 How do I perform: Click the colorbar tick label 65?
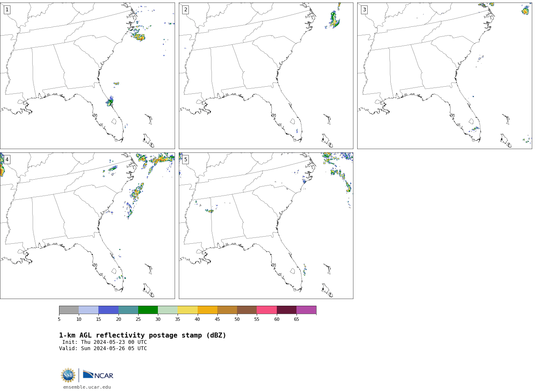click(x=296, y=320)
